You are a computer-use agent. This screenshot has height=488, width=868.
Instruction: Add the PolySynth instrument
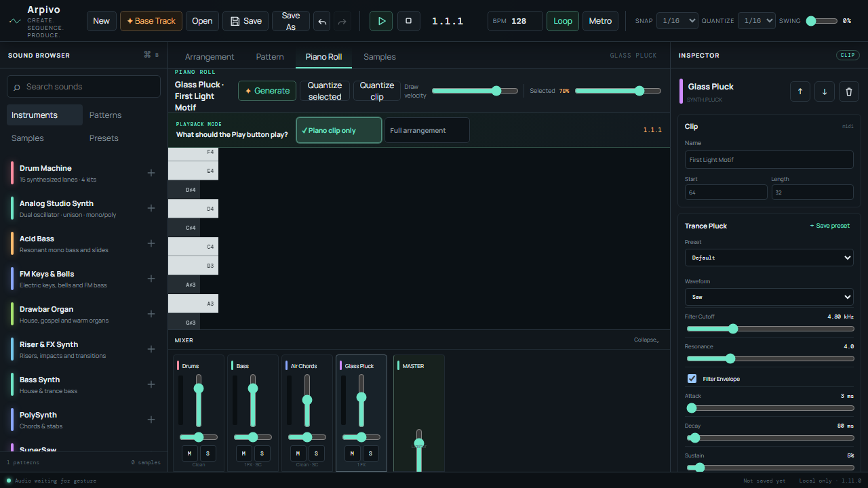click(x=151, y=420)
